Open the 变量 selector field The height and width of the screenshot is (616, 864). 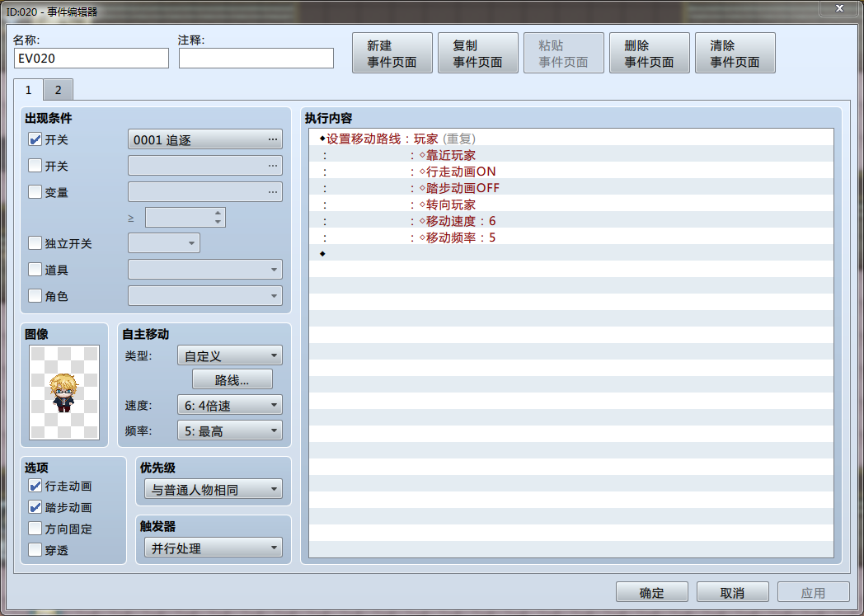[x=205, y=192]
